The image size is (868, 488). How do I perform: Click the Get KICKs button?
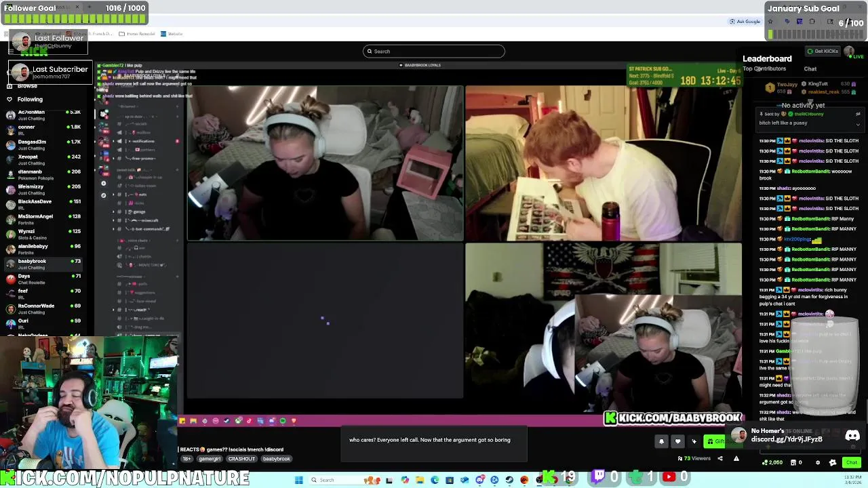[x=823, y=52]
